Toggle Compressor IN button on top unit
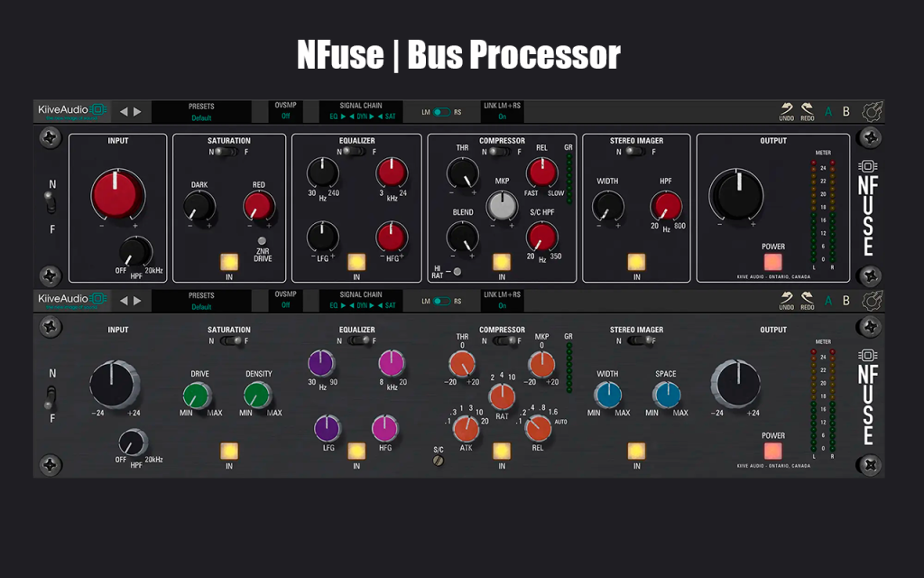The image size is (924, 578). [x=502, y=262]
